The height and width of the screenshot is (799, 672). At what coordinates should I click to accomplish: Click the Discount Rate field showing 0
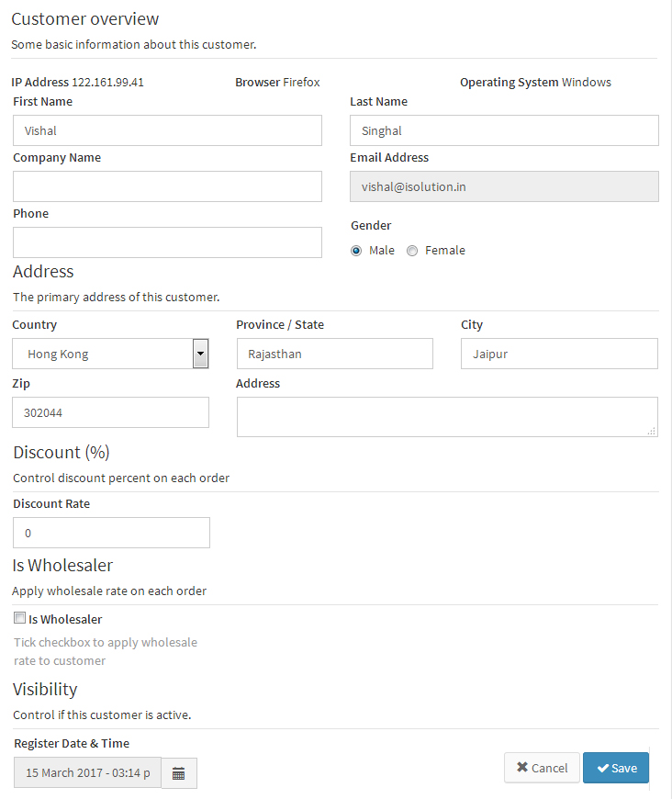(x=111, y=533)
